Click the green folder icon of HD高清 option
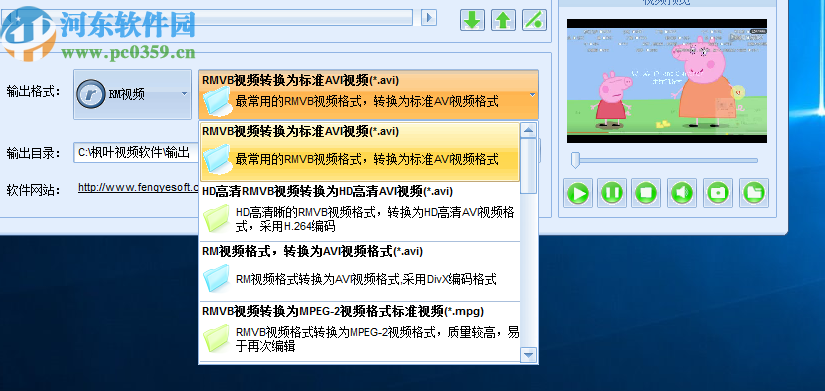 point(217,218)
